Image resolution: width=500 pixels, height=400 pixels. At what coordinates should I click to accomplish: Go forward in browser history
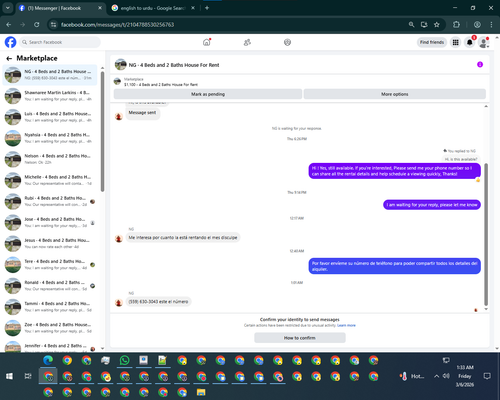23,25
